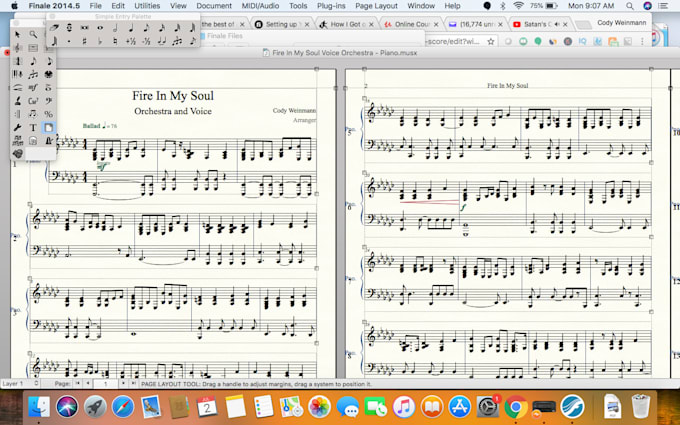This screenshot has height=425, width=680.
Task: Select the sharp accidental tool
Action: tap(85, 41)
